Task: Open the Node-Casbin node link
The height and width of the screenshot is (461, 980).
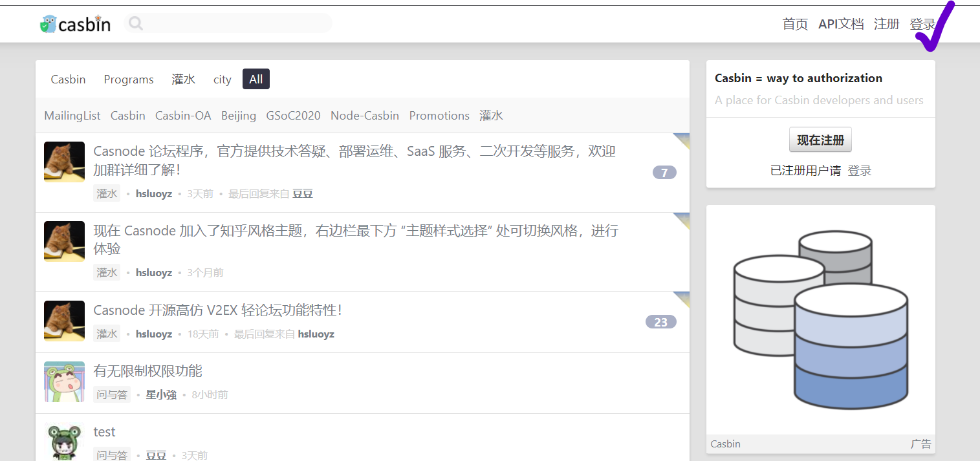Action: [x=364, y=116]
